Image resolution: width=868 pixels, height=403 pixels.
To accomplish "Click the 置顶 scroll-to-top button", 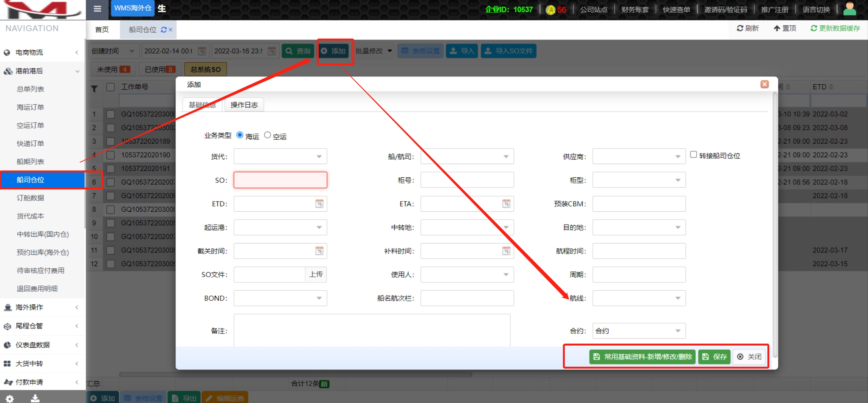I will click(785, 28).
